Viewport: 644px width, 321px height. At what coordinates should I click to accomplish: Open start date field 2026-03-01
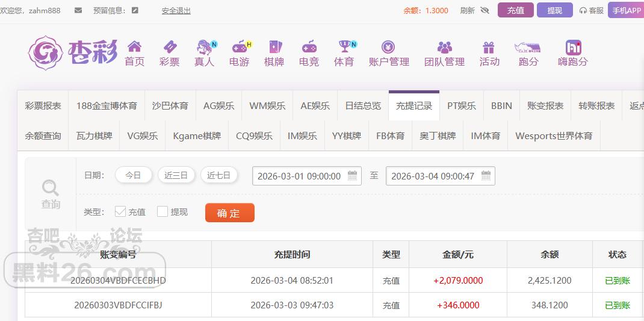[x=307, y=176]
